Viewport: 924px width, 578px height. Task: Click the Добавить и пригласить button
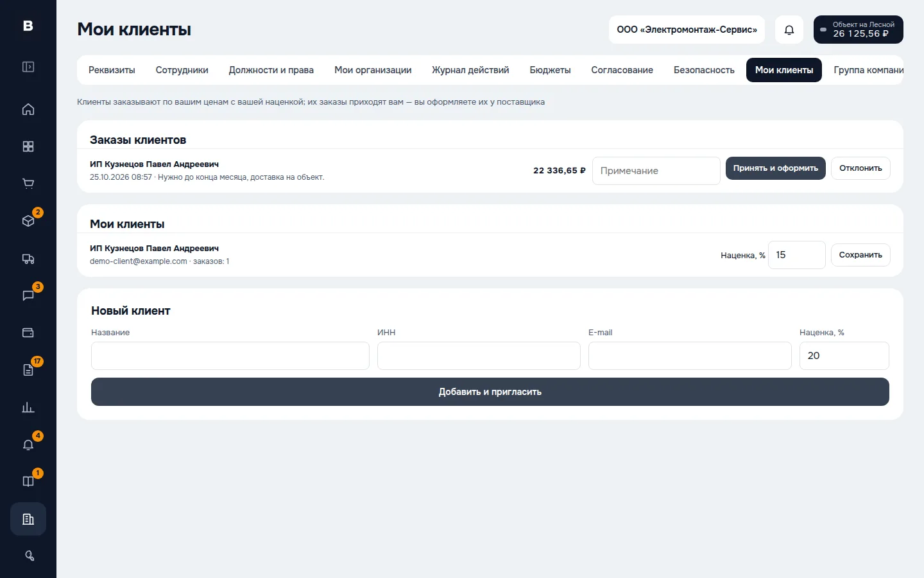490,392
